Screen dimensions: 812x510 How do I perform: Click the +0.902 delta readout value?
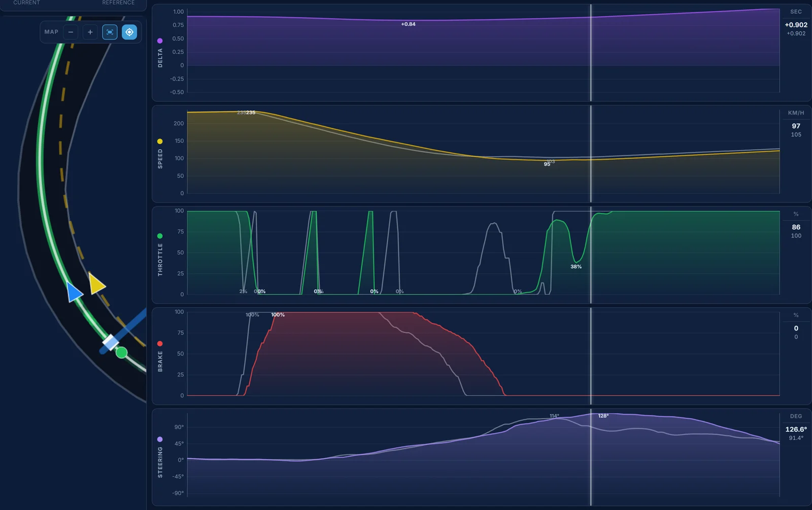(796, 25)
